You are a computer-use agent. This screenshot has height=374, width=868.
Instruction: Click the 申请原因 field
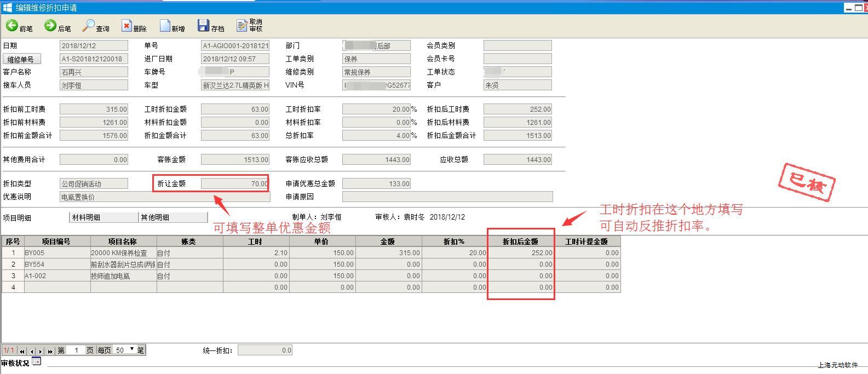click(447, 197)
